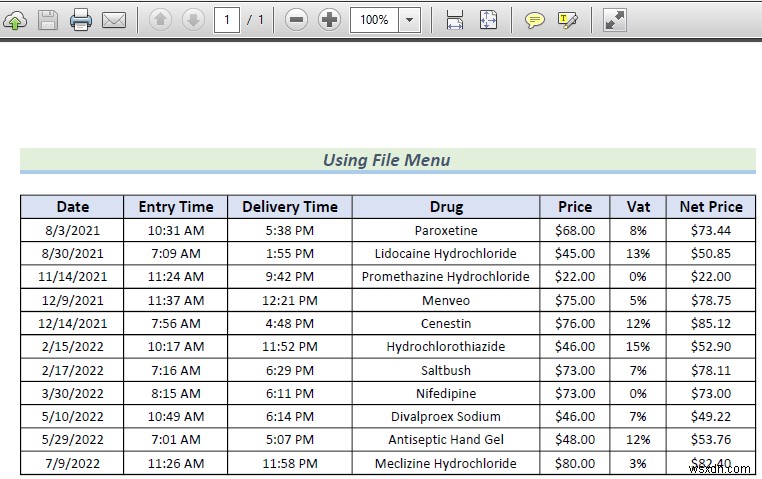
Task: Go to next page arrow
Action: [193, 20]
